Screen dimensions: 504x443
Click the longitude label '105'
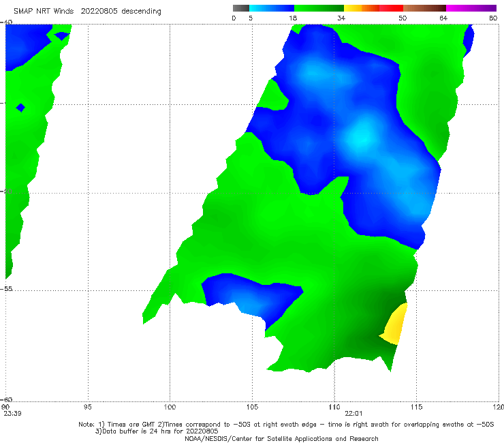coord(252,407)
